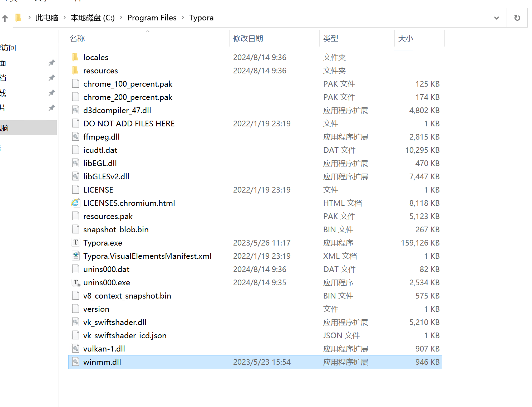Click the XML 文档 type cell
The height and width of the screenshot is (407, 532).
coord(340,256)
